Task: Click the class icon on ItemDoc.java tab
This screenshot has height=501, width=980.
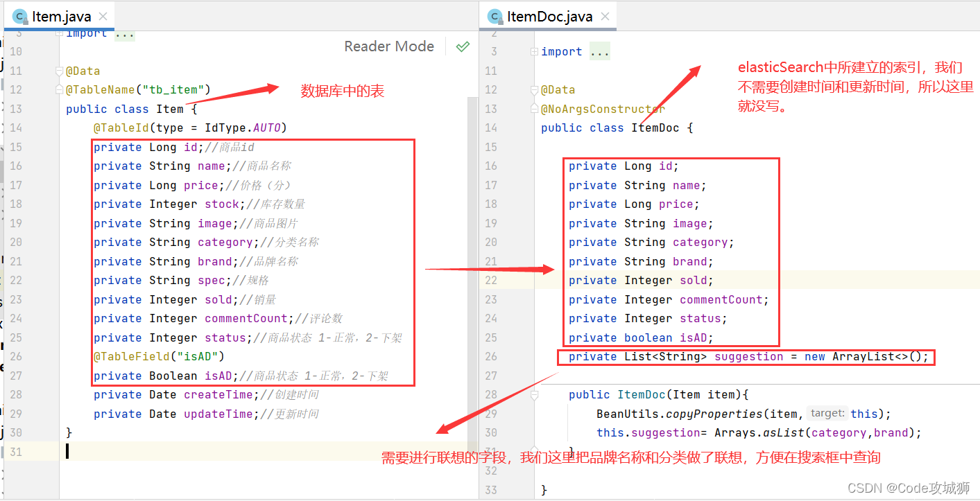Action: 495,17
